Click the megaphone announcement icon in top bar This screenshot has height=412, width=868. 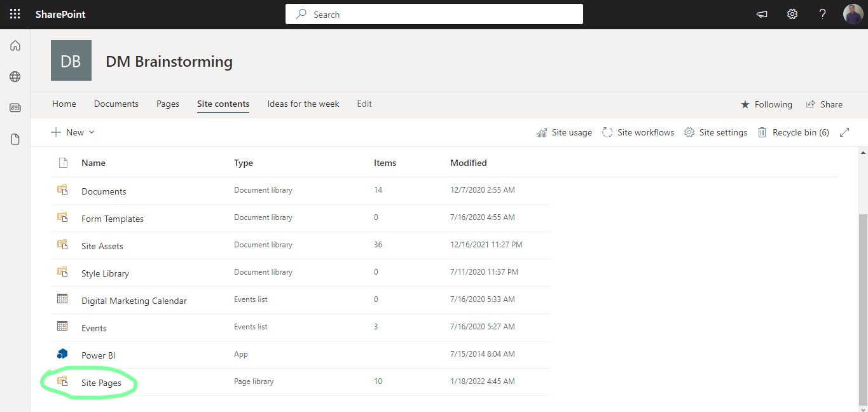(761, 14)
